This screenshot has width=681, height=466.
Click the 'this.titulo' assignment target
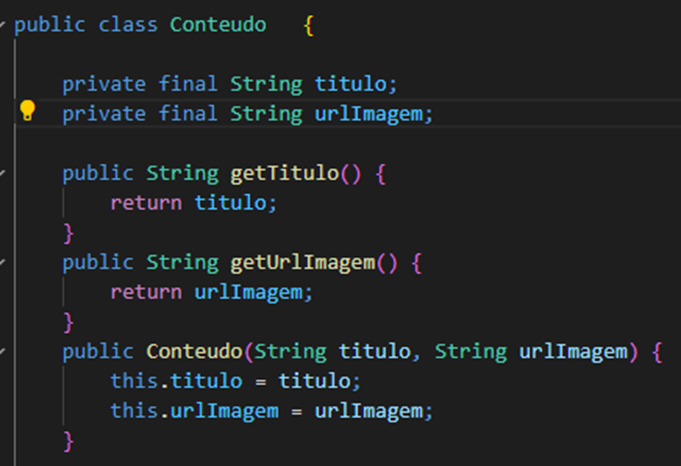(176, 381)
